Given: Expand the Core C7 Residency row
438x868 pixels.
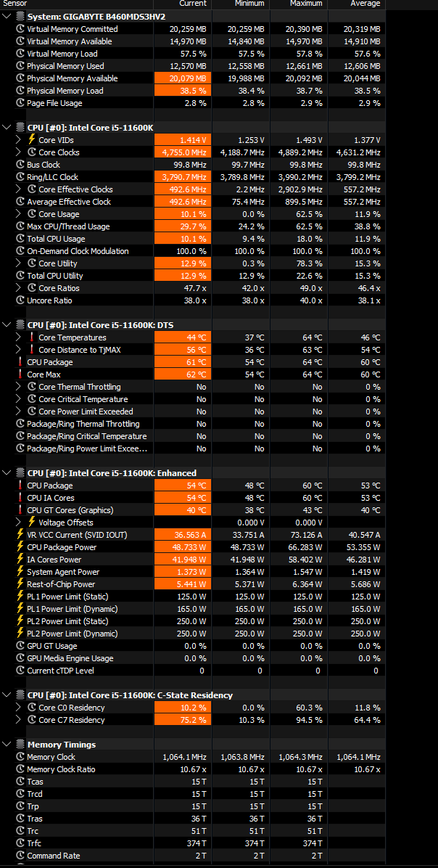Looking at the screenshot, I should [x=19, y=720].
